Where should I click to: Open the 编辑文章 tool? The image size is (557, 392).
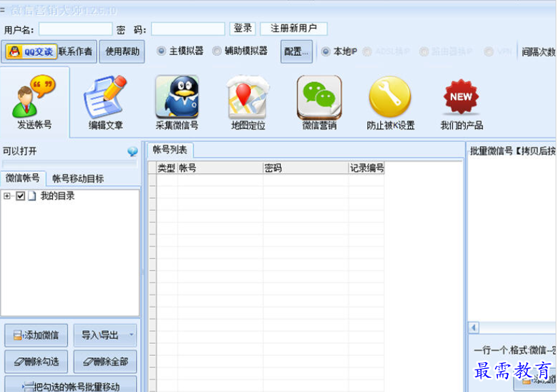click(x=105, y=102)
